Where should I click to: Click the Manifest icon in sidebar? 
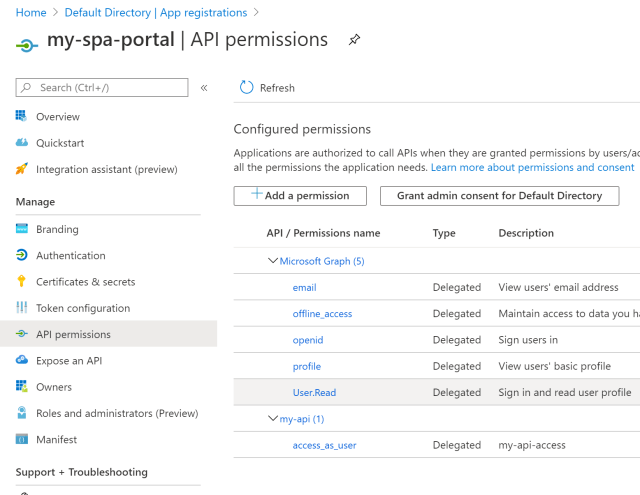22,439
